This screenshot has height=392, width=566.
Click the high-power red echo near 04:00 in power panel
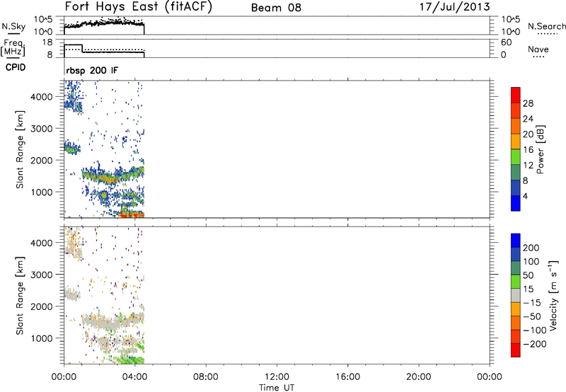pos(132,215)
